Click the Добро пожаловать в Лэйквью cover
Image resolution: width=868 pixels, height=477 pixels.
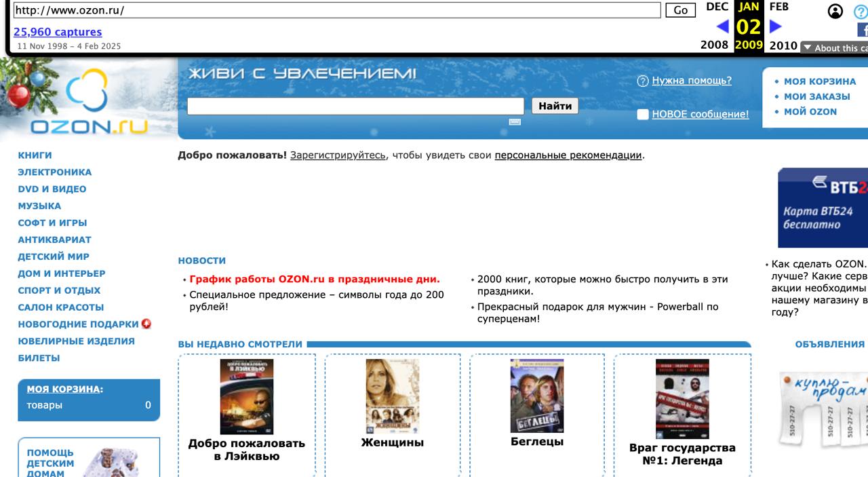tap(247, 397)
